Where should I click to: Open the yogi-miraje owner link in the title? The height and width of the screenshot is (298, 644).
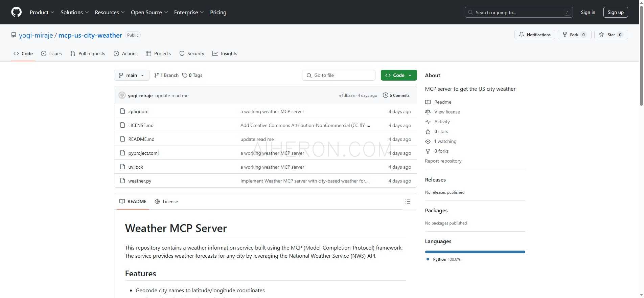pos(36,35)
